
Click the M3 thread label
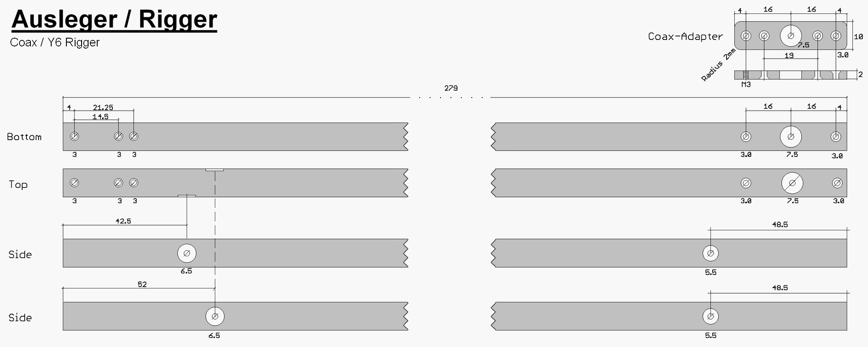(x=746, y=85)
